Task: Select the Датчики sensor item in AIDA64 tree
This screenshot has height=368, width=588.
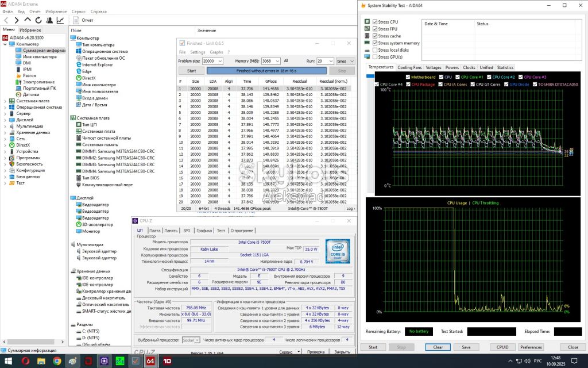Action: coord(31,95)
